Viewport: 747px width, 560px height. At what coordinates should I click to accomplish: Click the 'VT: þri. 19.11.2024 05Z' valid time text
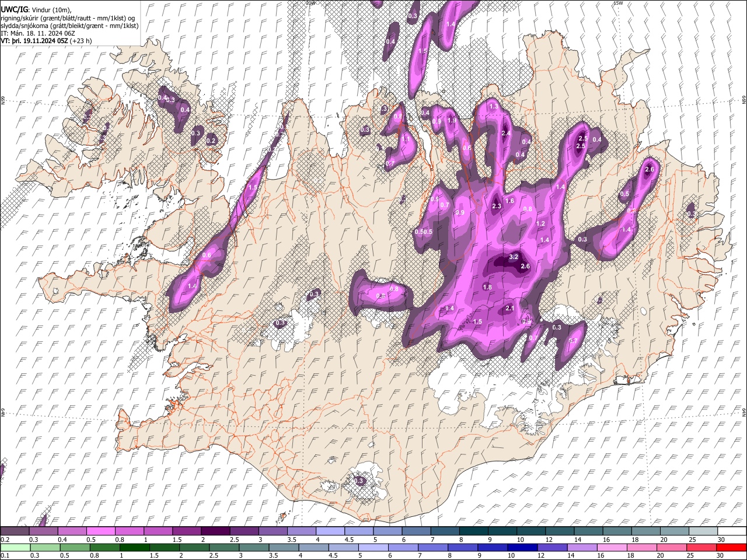34,41
